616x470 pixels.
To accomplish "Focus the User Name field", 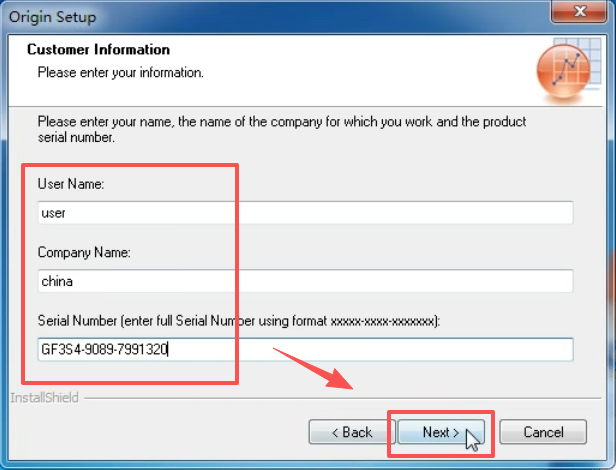I will point(305,213).
